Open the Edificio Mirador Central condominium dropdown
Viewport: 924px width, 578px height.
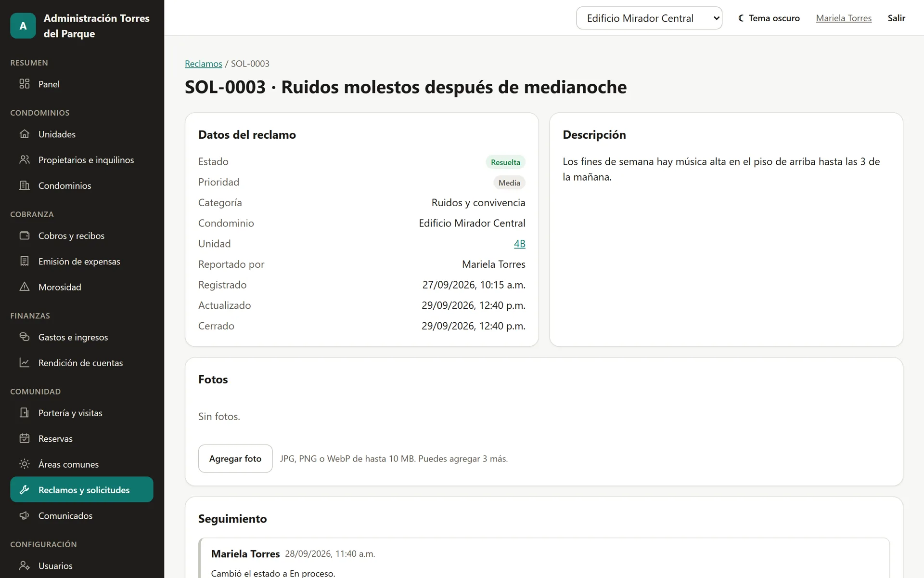[649, 18]
